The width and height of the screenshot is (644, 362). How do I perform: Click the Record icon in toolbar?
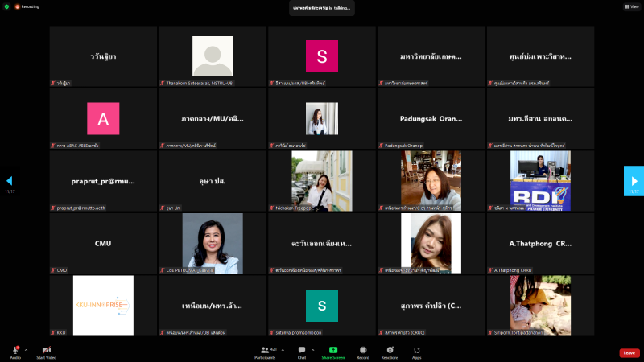tap(363, 350)
